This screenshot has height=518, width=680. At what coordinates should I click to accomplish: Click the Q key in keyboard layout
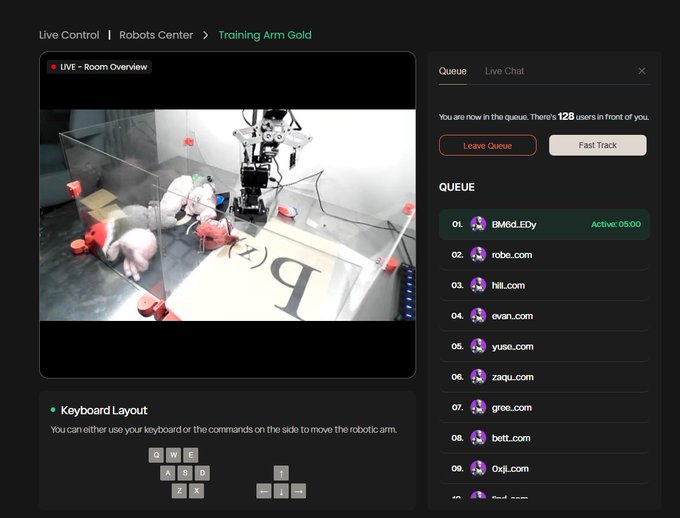pos(156,455)
